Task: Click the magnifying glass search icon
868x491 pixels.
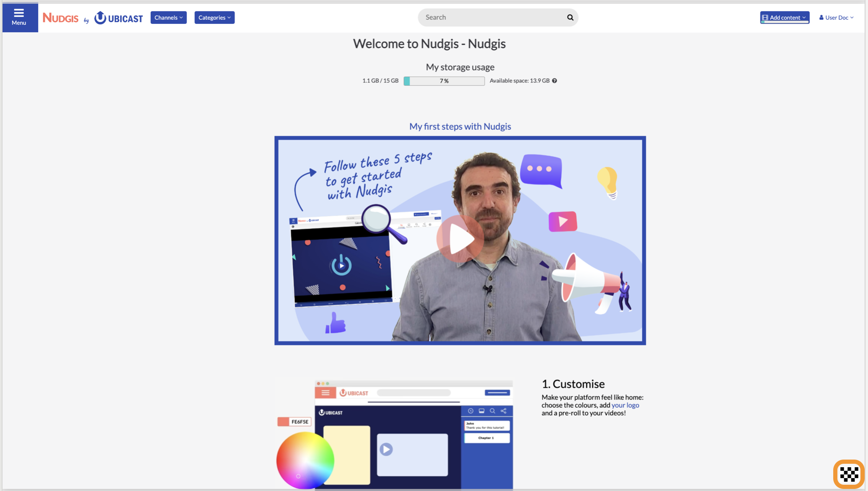Action: (x=570, y=18)
